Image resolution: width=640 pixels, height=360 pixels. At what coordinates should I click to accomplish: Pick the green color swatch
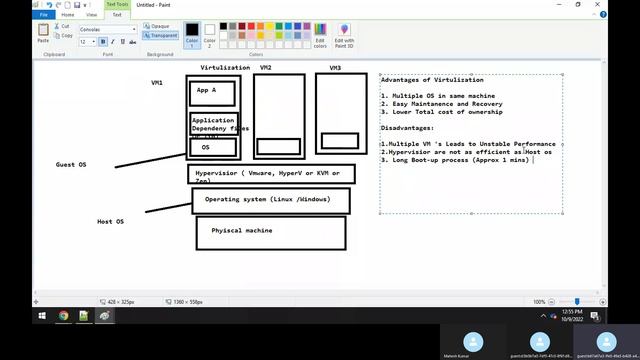click(x=279, y=26)
